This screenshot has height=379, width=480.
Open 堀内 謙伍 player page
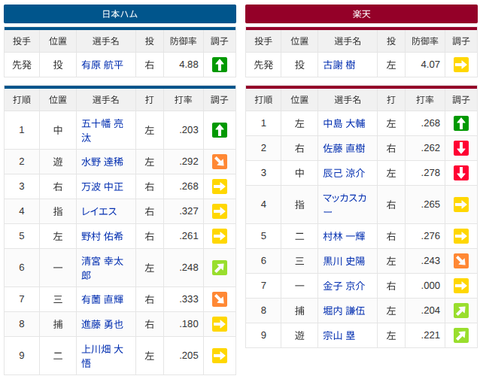pyautogui.click(x=344, y=311)
